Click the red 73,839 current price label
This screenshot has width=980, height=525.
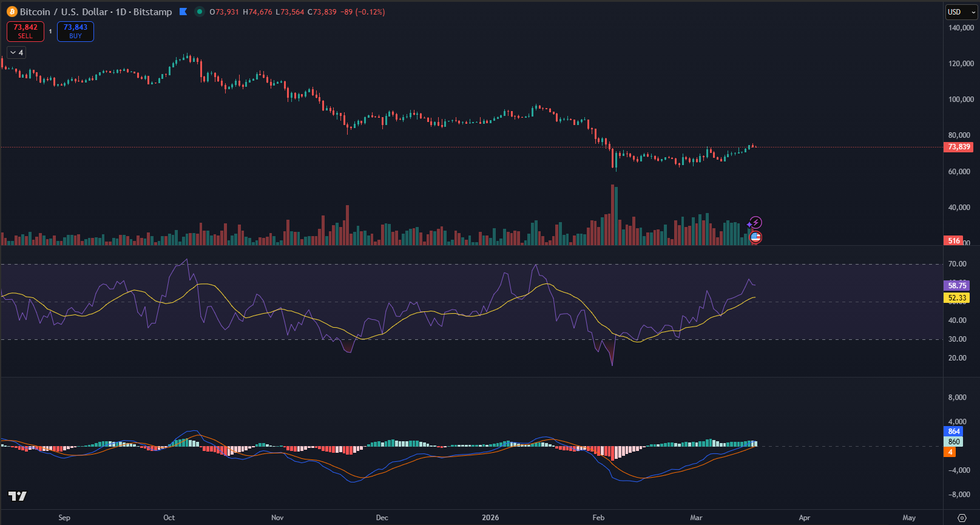click(x=959, y=147)
